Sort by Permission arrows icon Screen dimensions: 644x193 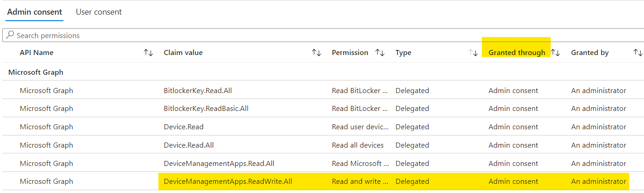point(380,53)
